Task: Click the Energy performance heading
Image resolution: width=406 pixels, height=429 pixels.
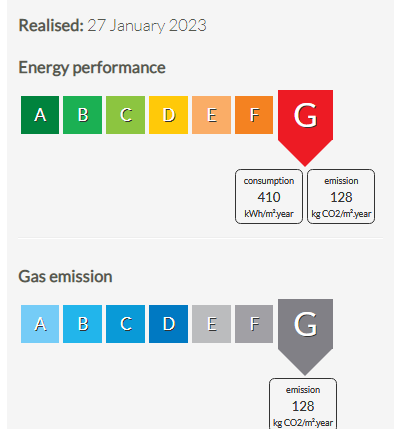Action: pos(92,68)
